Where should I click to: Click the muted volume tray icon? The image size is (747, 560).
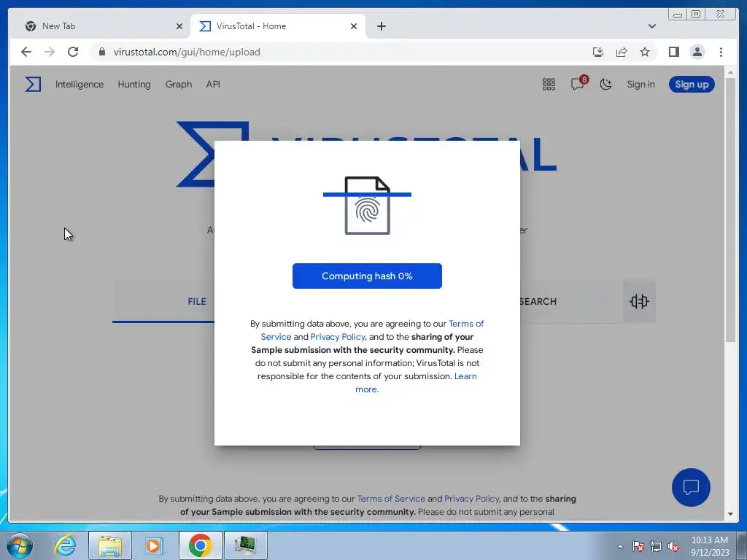[x=673, y=546]
